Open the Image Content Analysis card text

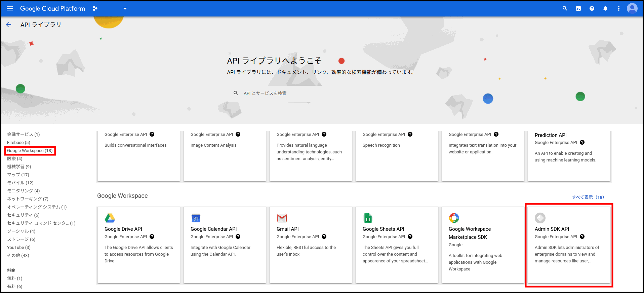tap(213, 145)
